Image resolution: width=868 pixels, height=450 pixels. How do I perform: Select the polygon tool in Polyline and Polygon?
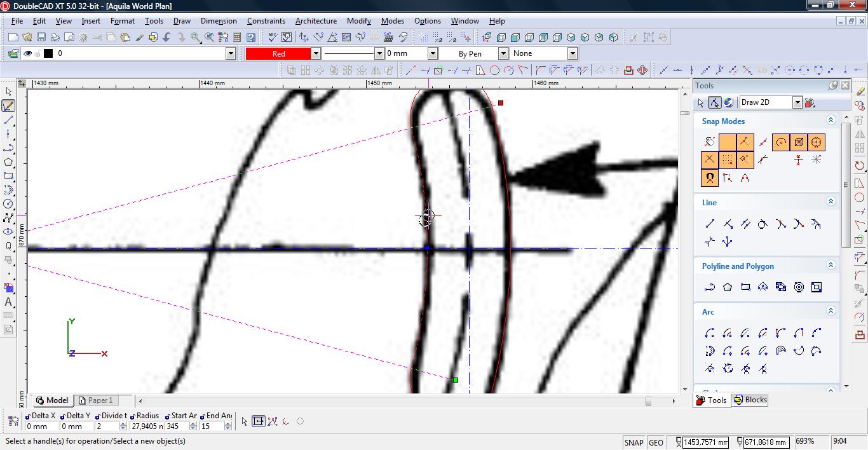coord(728,287)
